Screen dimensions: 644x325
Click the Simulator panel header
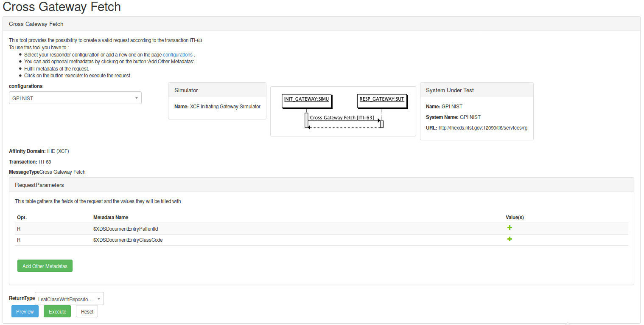pyautogui.click(x=217, y=90)
